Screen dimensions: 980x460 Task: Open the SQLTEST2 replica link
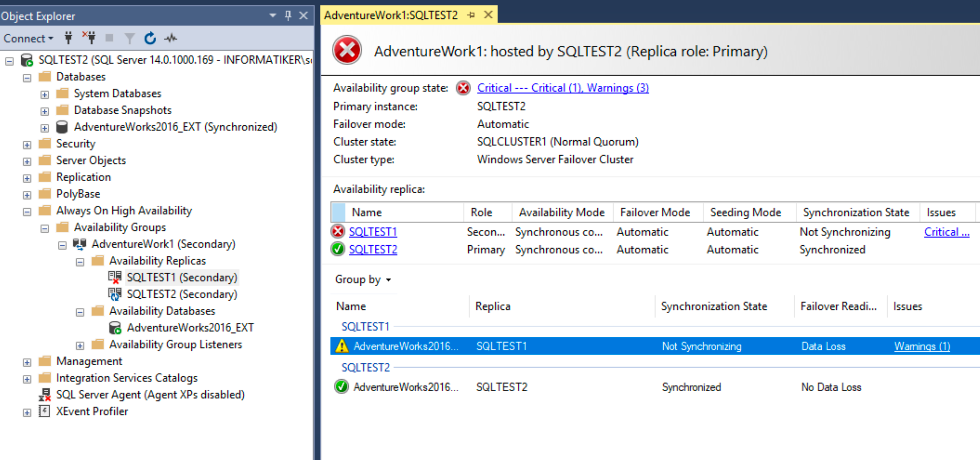[373, 250]
